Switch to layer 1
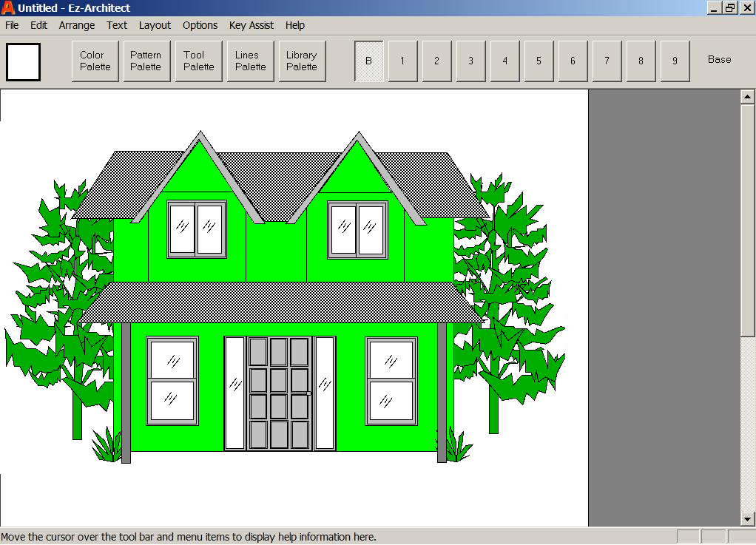Screen dimensions: 756x545 402,61
